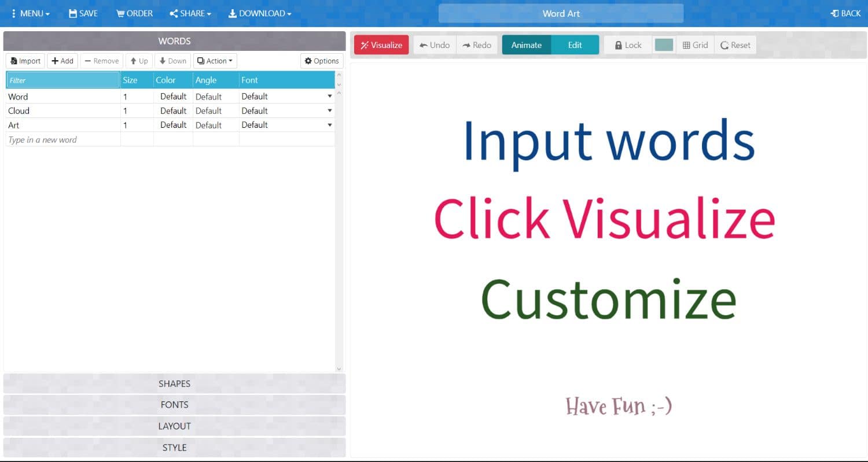Expand the STYLE panel
This screenshot has width=868, height=462.
tap(174, 448)
